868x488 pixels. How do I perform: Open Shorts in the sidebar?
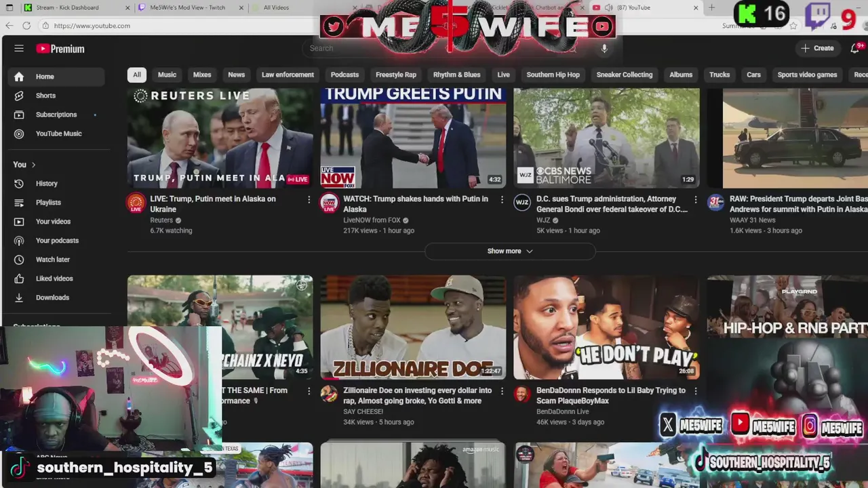[57, 96]
